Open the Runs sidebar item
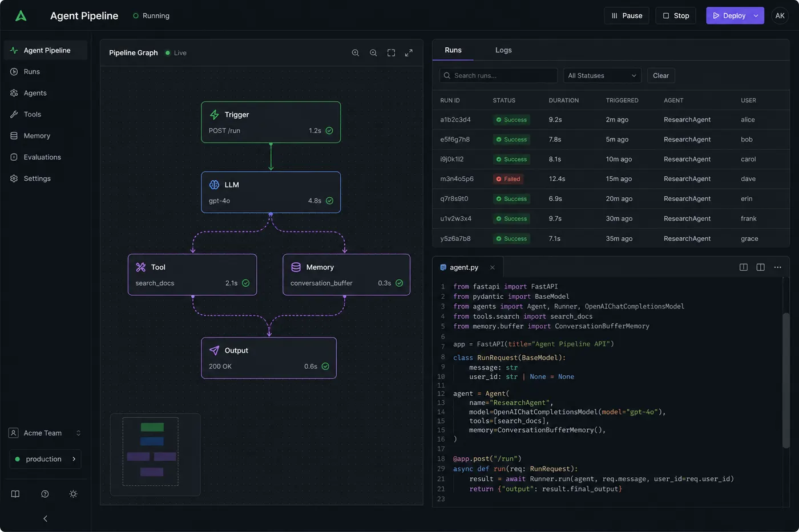The image size is (799, 532). tap(46, 72)
